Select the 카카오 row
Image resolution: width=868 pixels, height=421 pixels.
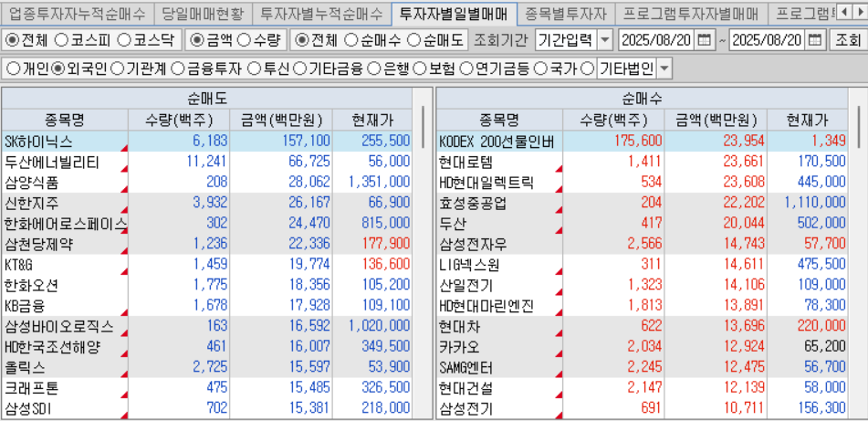(x=643, y=347)
